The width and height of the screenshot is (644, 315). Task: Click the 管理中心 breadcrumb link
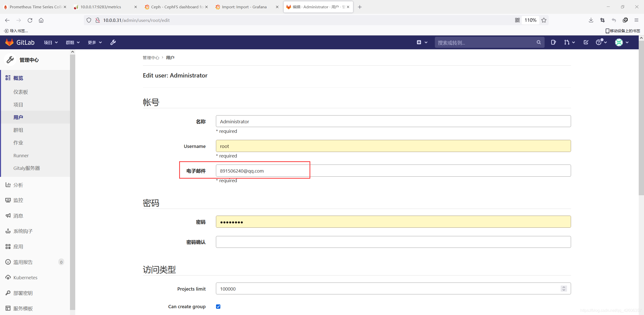point(151,58)
